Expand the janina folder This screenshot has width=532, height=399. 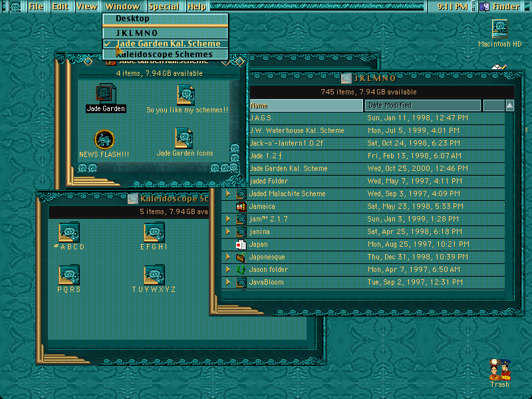pos(228,231)
